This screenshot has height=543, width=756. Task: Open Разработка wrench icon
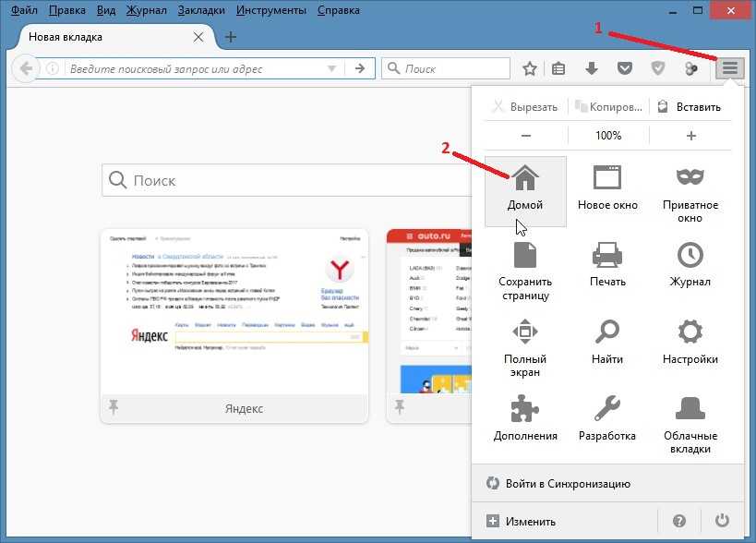(607, 410)
